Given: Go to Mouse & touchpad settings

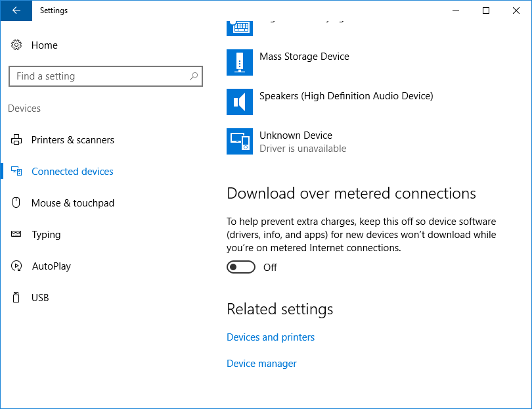Looking at the screenshot, I should pyautogui.click(x=72, y=203).
